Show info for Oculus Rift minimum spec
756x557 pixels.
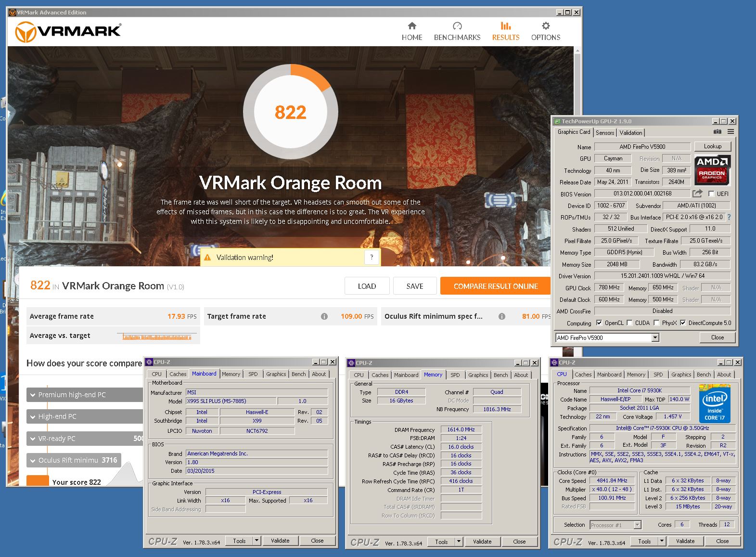[x=502, y=316]
